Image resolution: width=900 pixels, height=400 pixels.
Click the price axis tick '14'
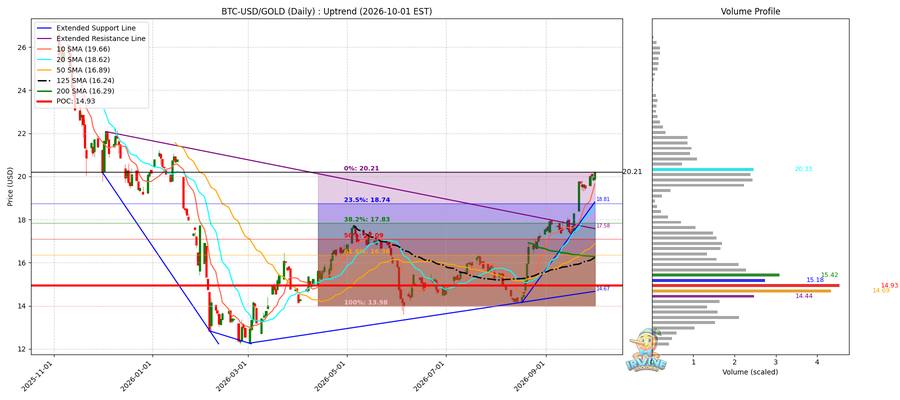pos(21,306)
